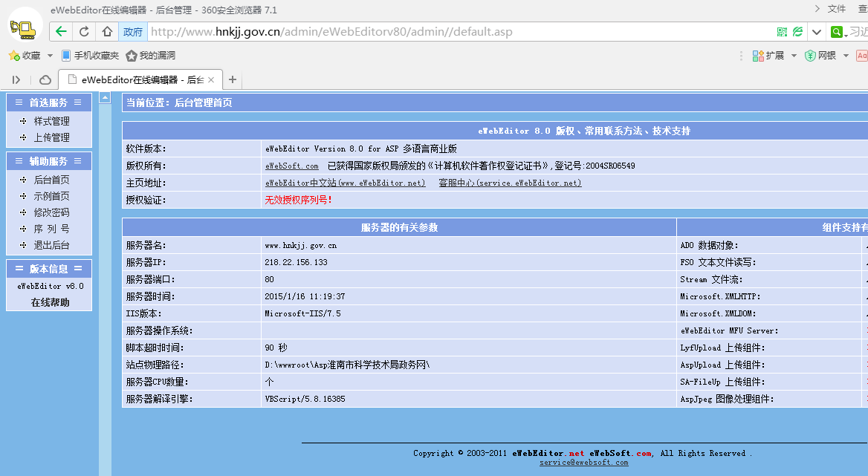Go to 后台首页 in sidebar
The height and width of the screenshot is (476, 868).
51,180
